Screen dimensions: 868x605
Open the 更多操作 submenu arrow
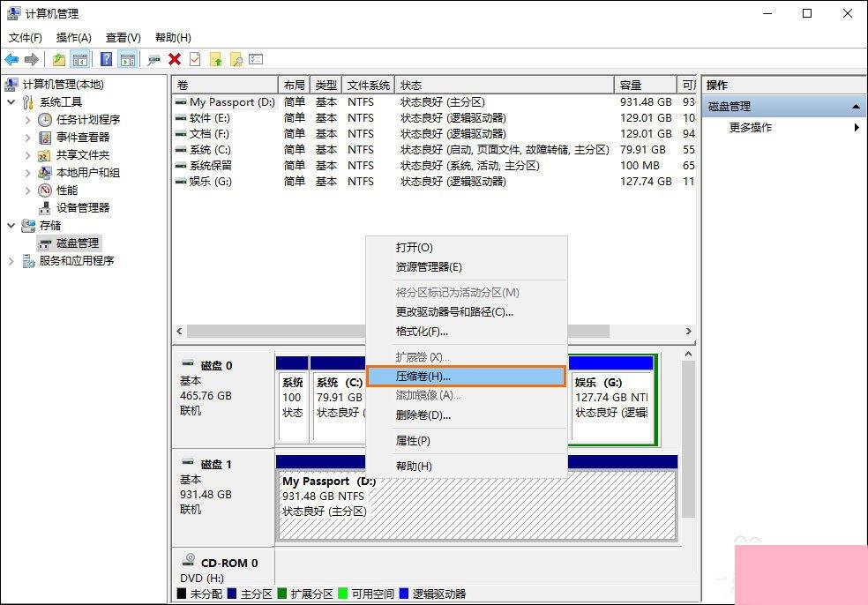pos(857,127)
